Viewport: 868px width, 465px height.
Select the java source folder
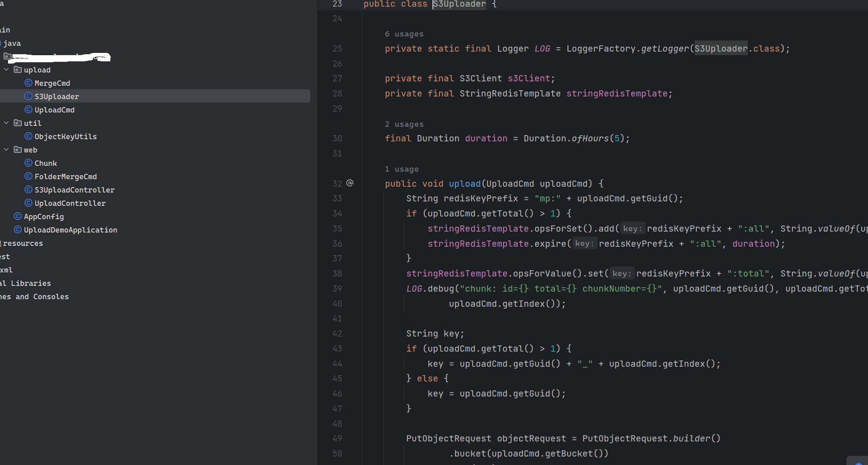click(12, 43)
